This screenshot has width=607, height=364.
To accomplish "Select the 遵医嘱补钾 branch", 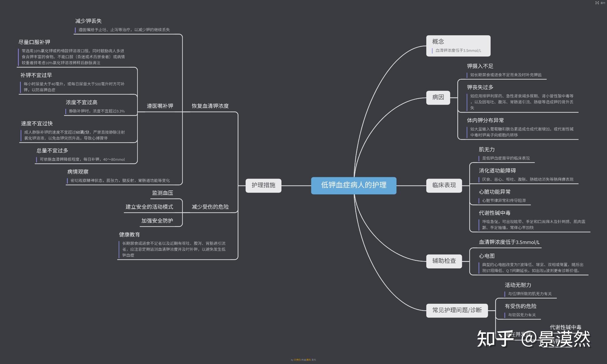I will 160,106.
